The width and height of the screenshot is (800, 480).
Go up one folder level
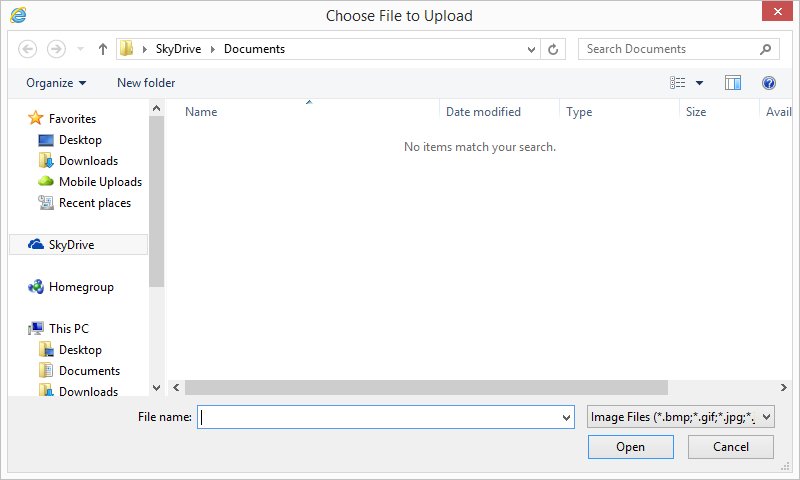[103, 49]
